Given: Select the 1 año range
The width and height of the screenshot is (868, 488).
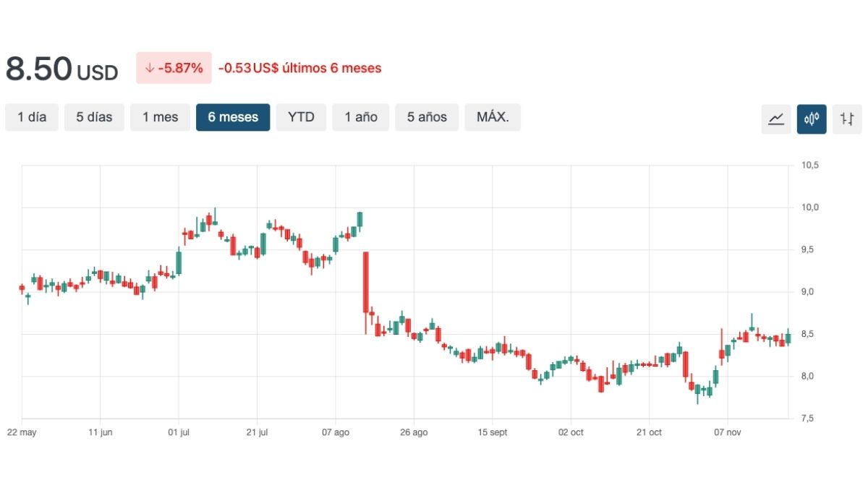Looking at the screenshot, I should tap(360, 117).
